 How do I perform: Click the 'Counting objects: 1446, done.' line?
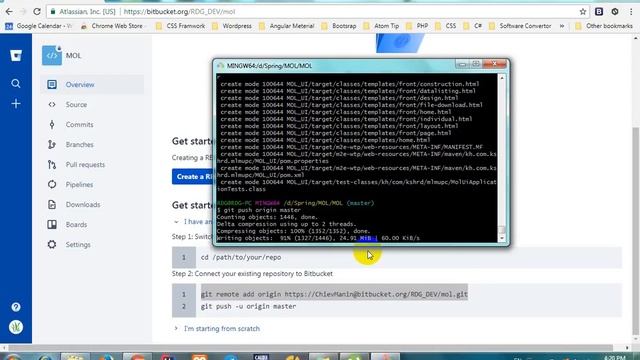click(267, 217)
